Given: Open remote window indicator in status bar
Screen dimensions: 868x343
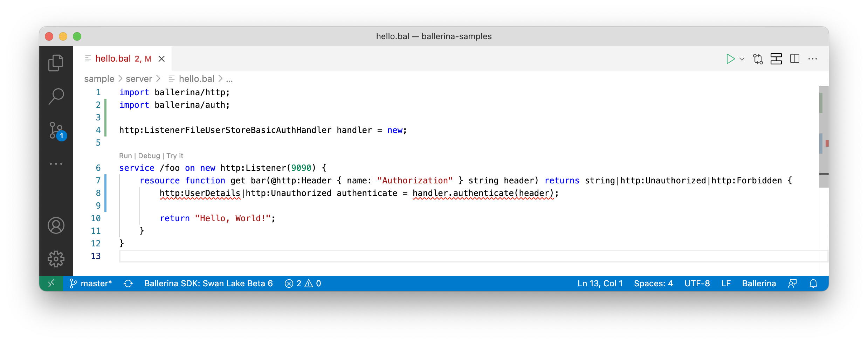Looking at the screenshot, I should [x=51, y=283].
